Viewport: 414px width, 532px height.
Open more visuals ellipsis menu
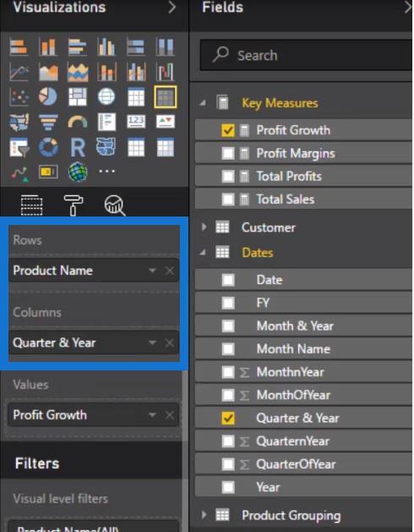106,172
